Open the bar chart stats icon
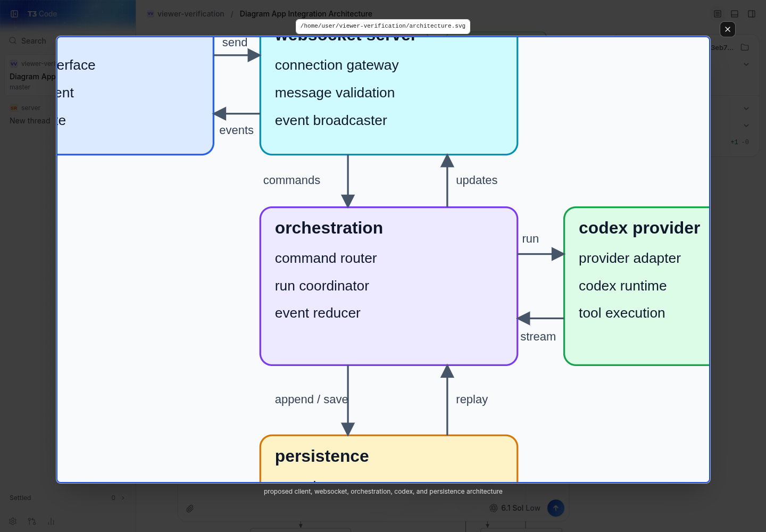The height and width of the screenshot is (532, 766). click(51, 521)
